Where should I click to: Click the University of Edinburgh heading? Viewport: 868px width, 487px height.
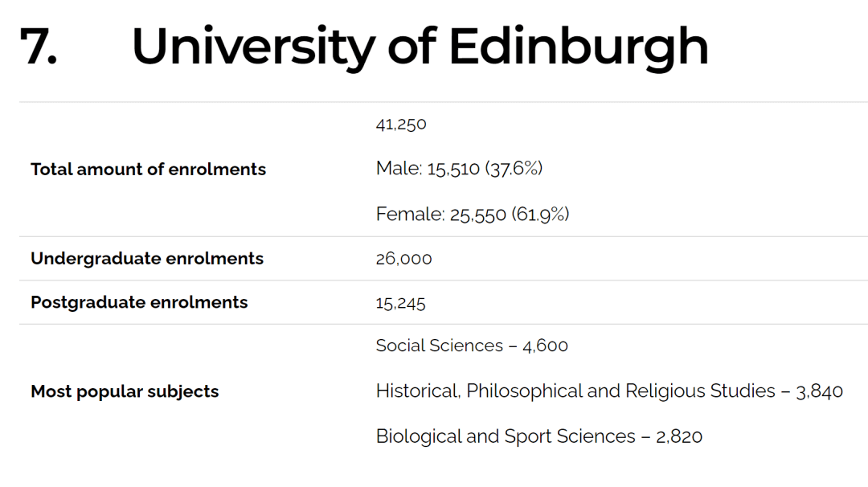pos(420,47)
